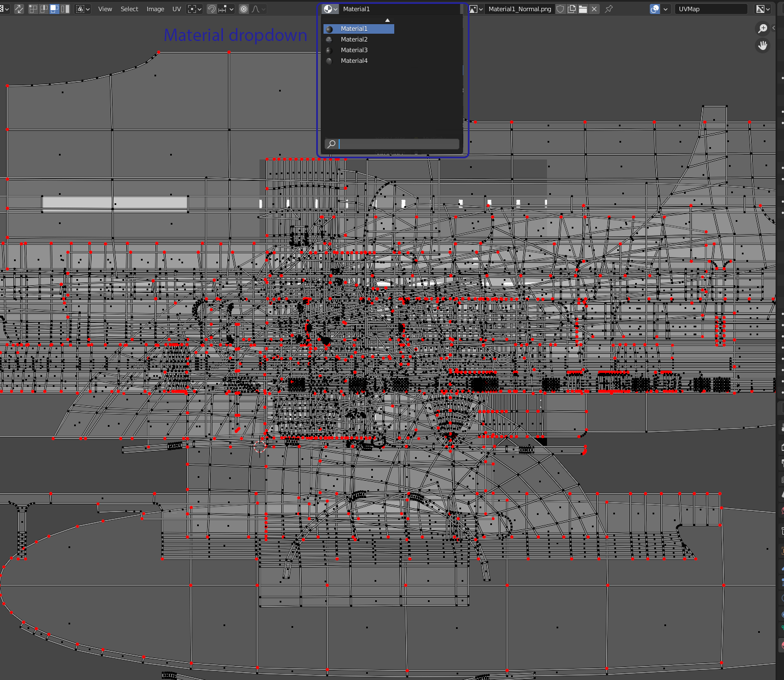Image resolution: width=784 pixels, height=680 pixels.
Task: Select edge UV selection mode
Action: coord(44,9)
